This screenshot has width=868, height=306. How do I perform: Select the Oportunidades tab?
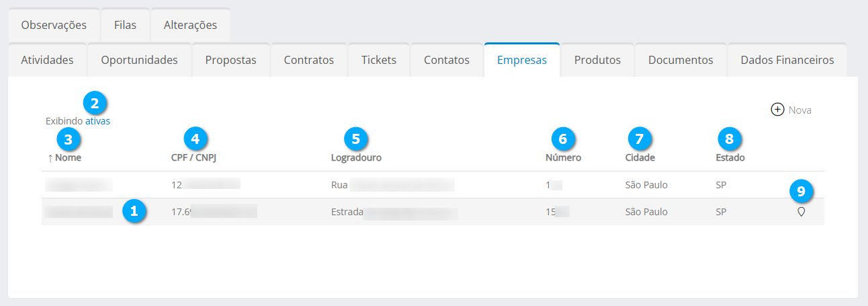139,60
